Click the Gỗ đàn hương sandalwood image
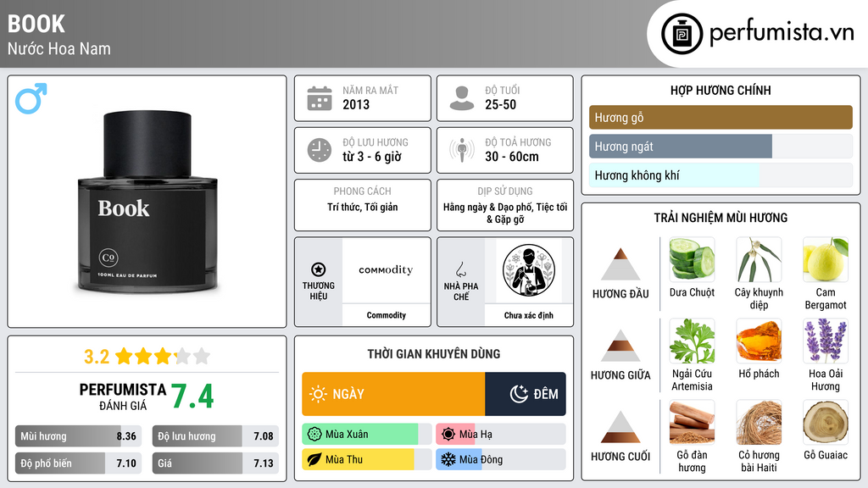 click(692, 422)
